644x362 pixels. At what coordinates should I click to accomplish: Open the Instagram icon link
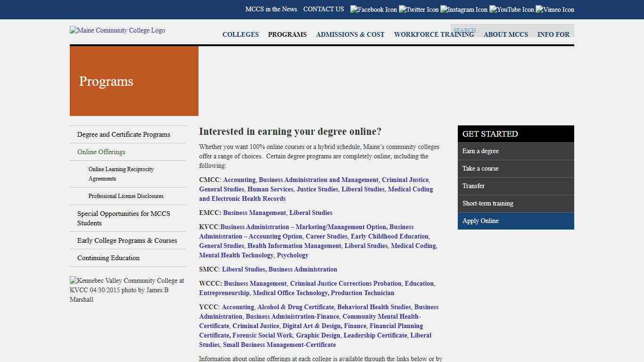point(463,9)
